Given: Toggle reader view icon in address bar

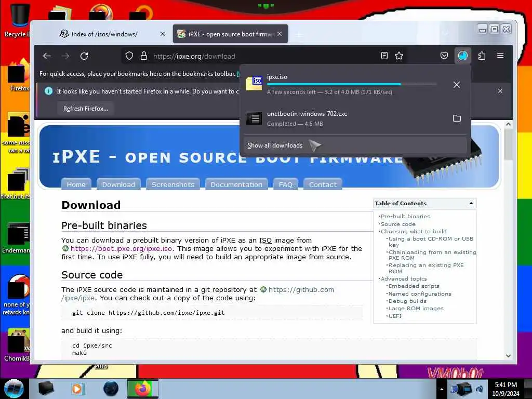Looking at the screenshot, I should pos(384,56).
